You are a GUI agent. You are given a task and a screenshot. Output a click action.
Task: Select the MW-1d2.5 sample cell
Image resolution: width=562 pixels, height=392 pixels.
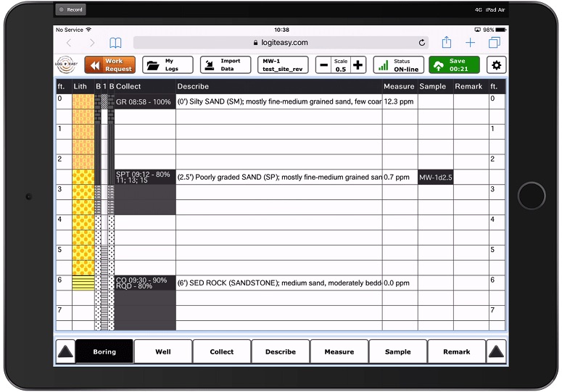tap(436, 178)
